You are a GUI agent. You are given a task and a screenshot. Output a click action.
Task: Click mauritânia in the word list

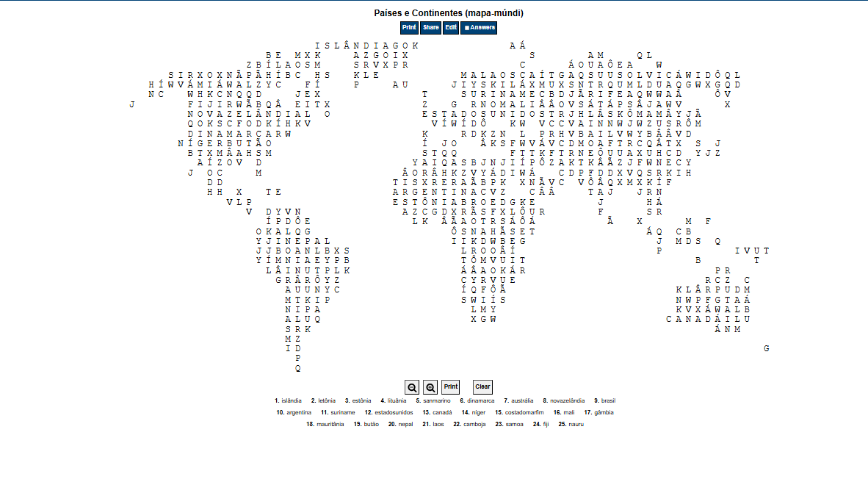[x=329, y=424]
